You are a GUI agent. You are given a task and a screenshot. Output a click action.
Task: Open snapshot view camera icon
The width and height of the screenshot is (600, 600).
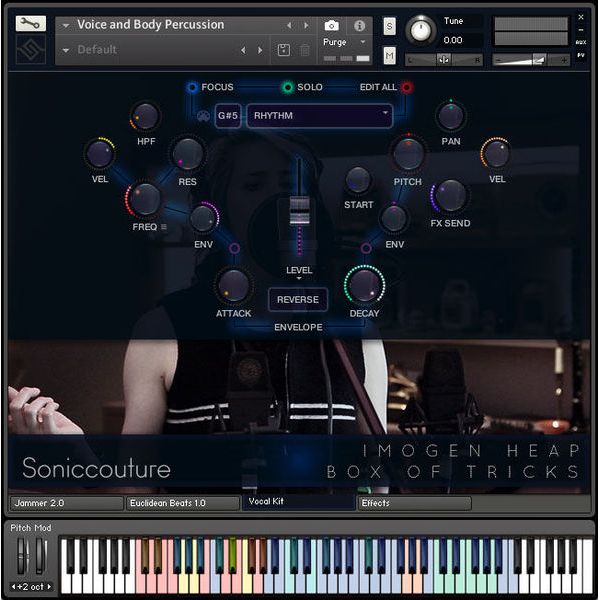[x=331, y=26]
